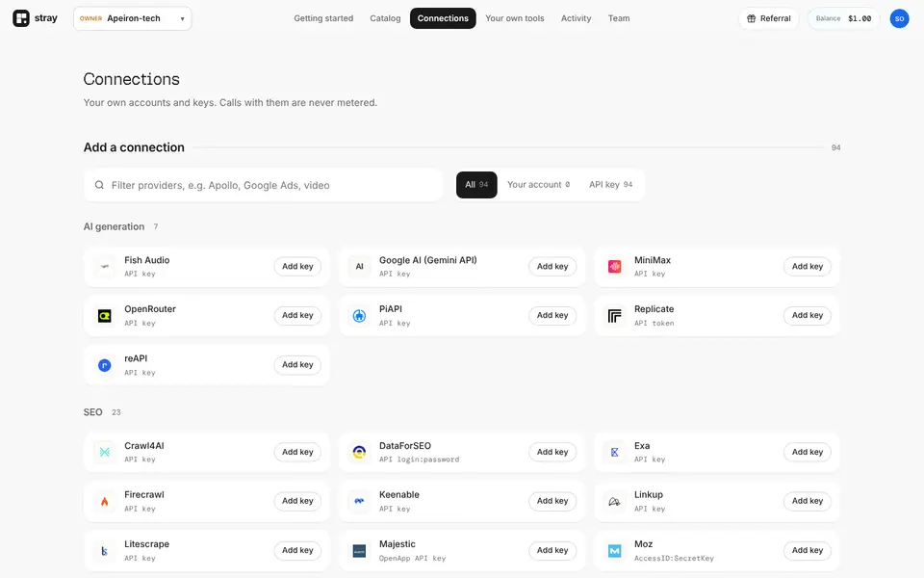Click the Connections page title
The width and height of the screenshot is (924, 578).
click(132, 79)
